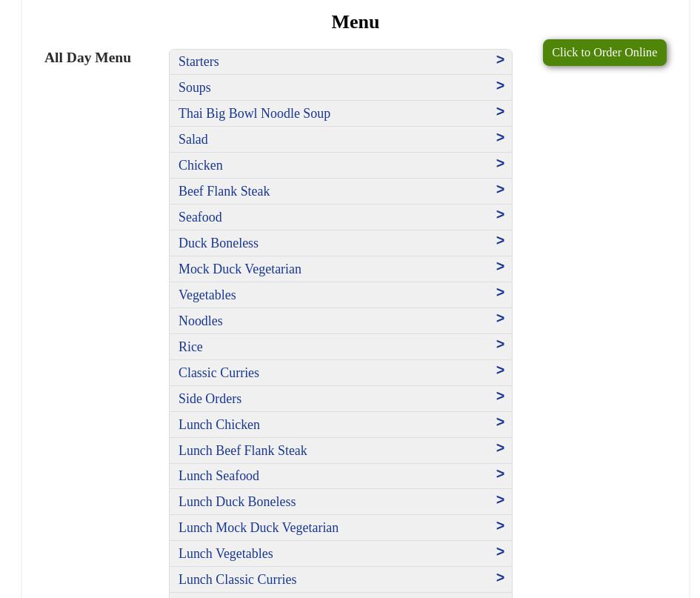
Task: Expand the Starters menu section
Action: pyautogui.click(x=199, y=62)
